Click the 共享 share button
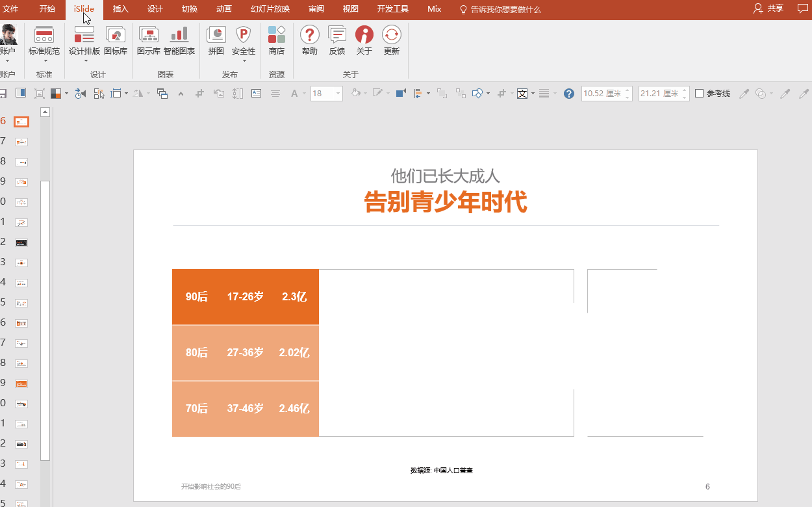This screenshot has height=507, width=812. tap(768, 8)
